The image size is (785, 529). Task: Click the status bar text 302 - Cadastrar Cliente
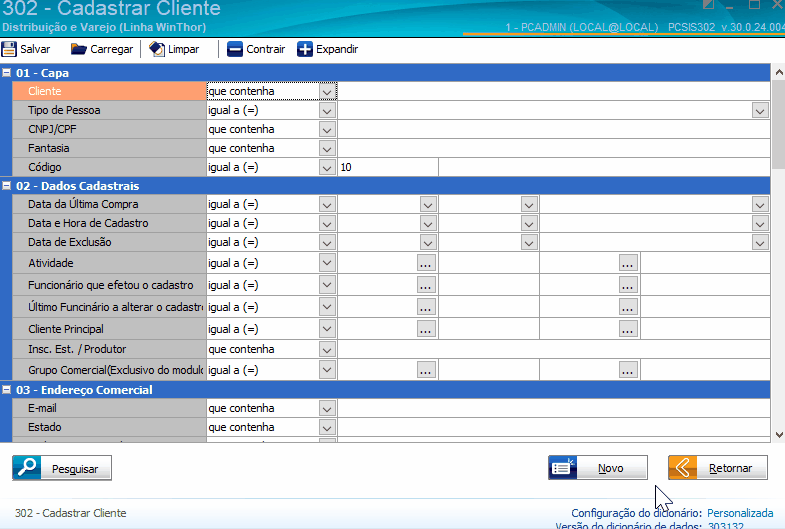(x=71, y=513)
